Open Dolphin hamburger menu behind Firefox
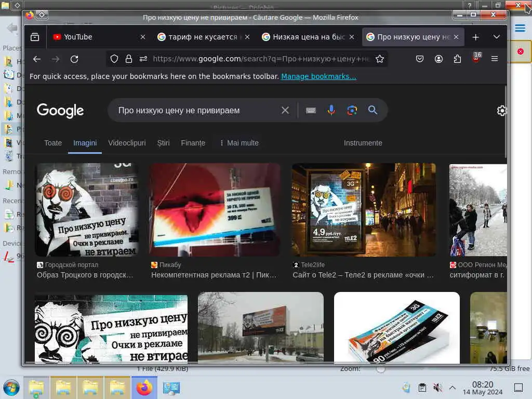 [520, 28]
